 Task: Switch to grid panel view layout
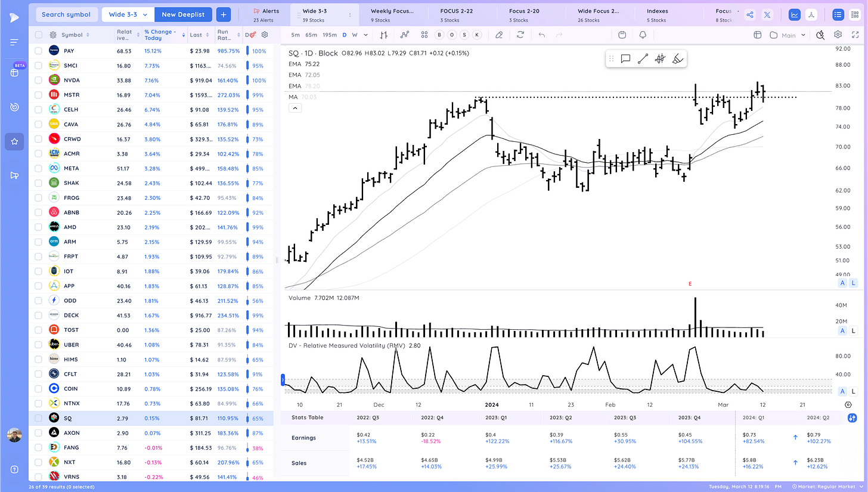click(854, 15)
